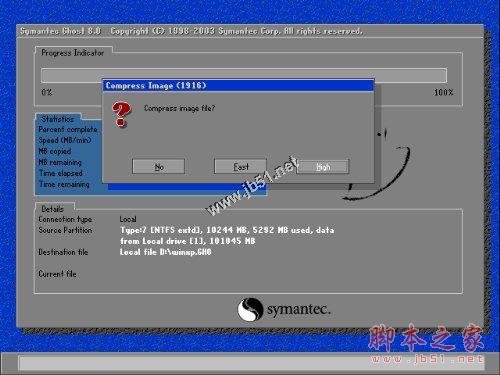The height and width of the screenshot is (375, 500).
Task: Click the 'Speed (MB/min)' statistics label
Action: [x=65, y=140]
